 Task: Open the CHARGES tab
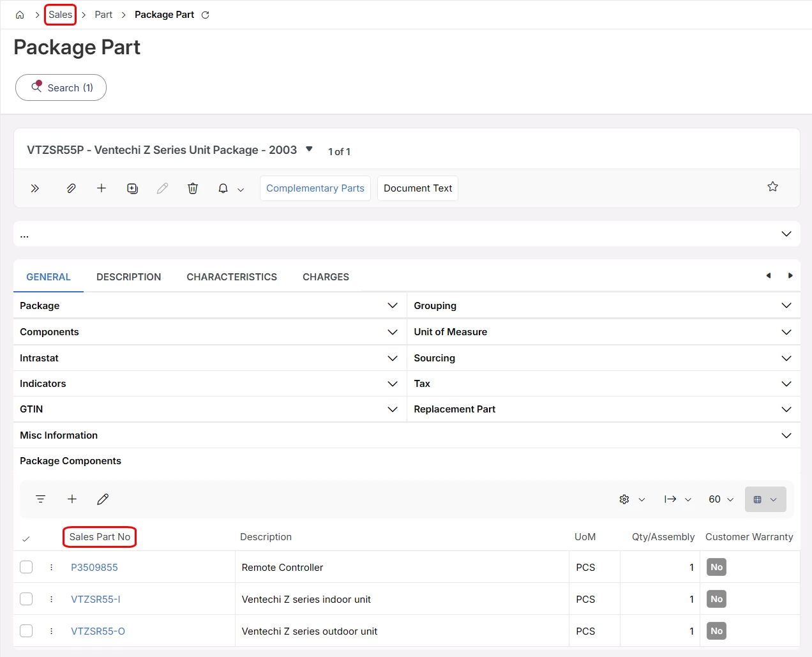[326, 277]
